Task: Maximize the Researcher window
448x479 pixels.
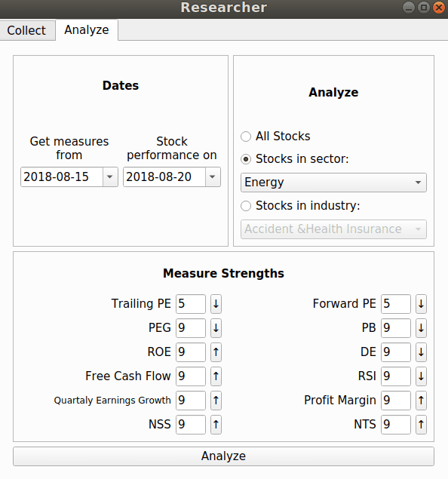Action: [x=424, y=8]
